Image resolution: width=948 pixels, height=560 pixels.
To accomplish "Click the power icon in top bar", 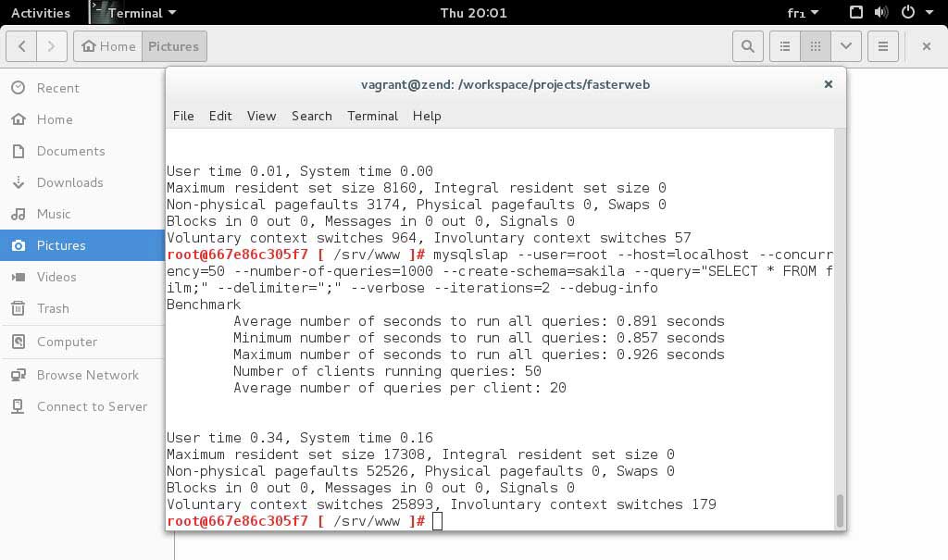I will (x=908, y=12).
